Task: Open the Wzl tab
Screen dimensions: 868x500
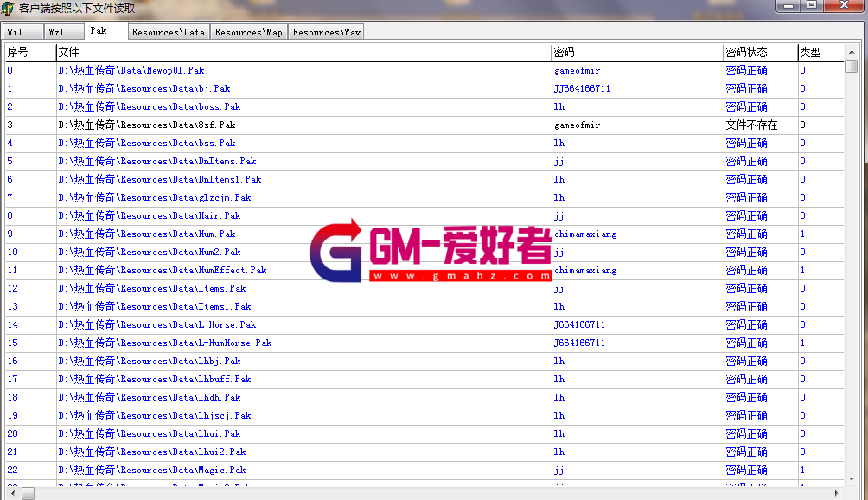Action: (56, 32)
